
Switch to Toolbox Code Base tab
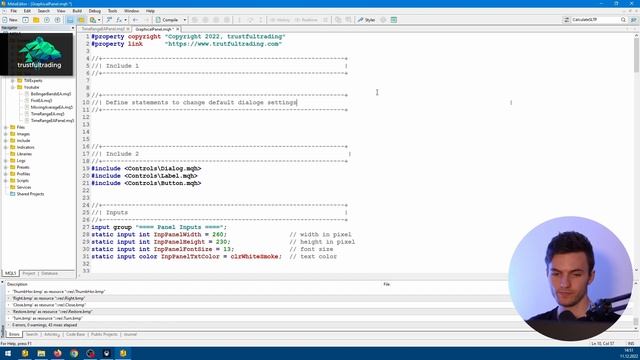pos(76,334)
